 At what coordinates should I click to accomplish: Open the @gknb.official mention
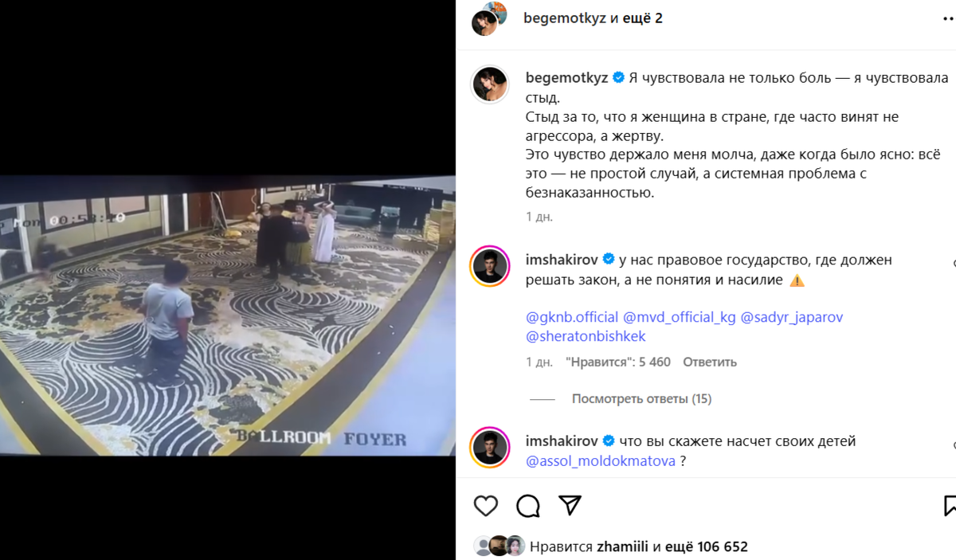pos(572,317)
